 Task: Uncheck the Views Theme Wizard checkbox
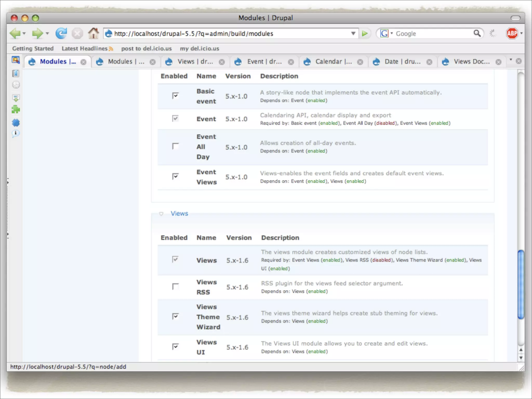[x=176, y=316]
